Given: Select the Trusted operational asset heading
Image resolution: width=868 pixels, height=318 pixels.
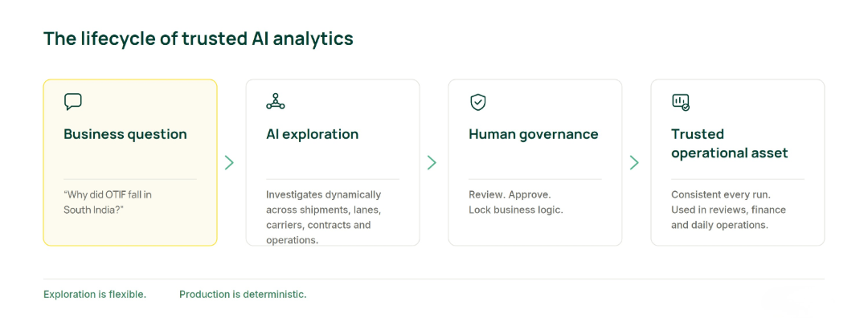Looking at the screenshot, I should (730, 144).
